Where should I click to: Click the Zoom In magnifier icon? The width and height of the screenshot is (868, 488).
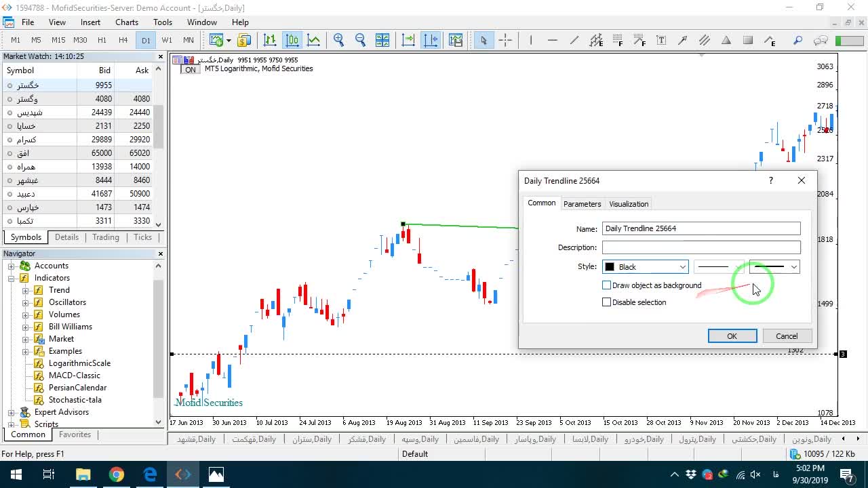click(339, 40)
